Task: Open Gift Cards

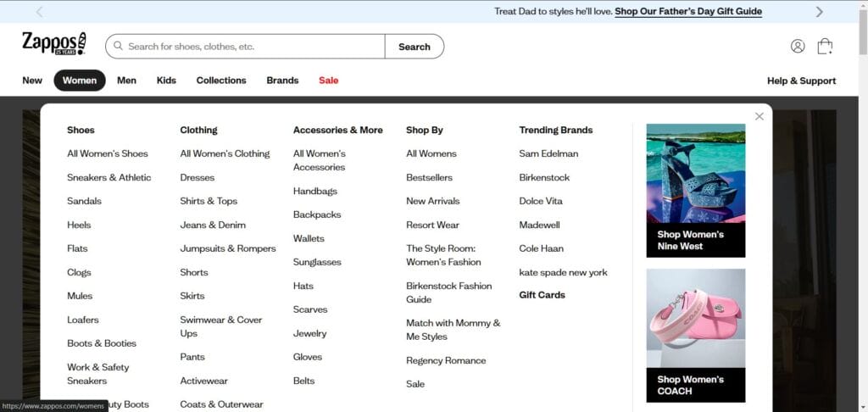Action: tap(542, 295)
